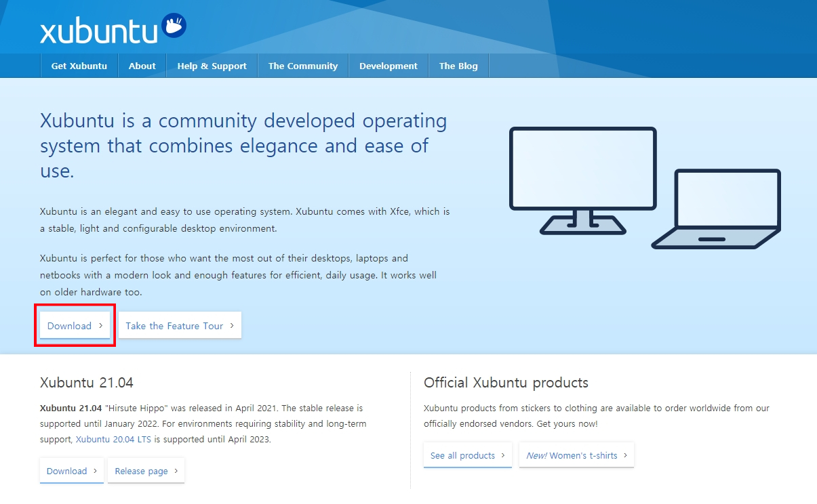Click the chevron on Take the Feature Tour

[x=231, y=326]
